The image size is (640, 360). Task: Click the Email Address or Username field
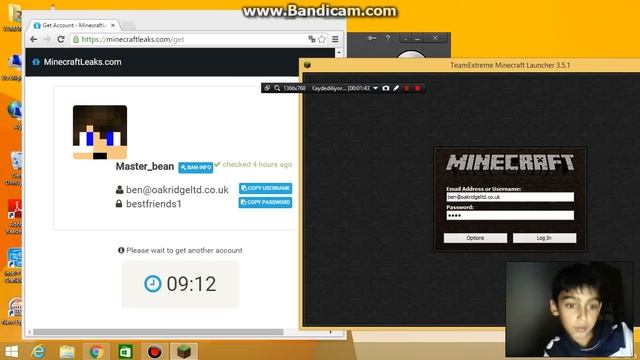point(510,197)
